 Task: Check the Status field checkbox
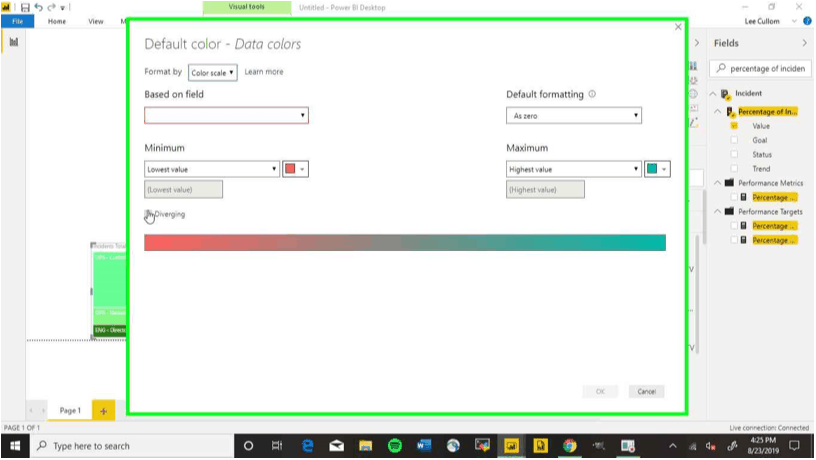click(x=734, y=155)
